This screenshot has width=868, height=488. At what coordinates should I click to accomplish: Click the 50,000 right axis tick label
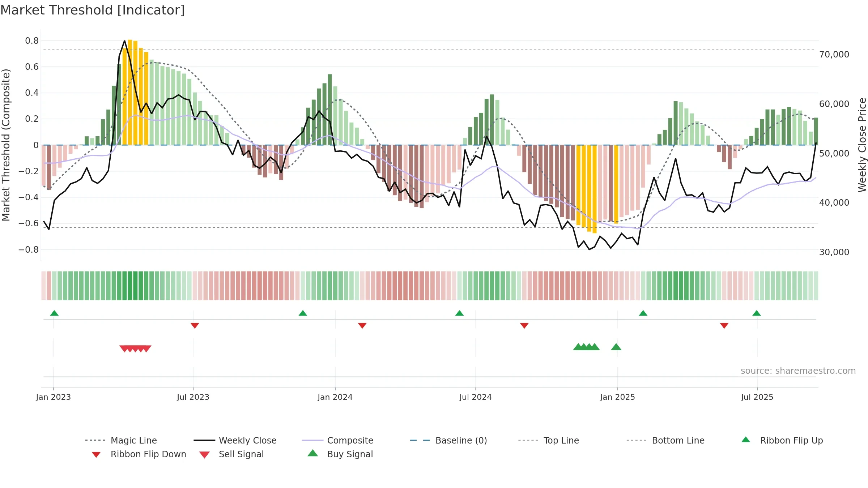coord(834,153)
